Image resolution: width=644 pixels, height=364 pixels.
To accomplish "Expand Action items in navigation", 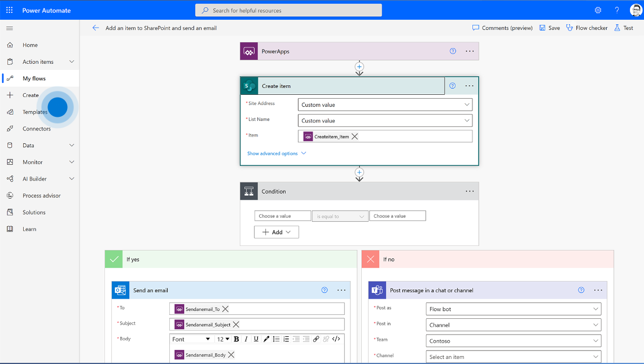I will 72,62.
